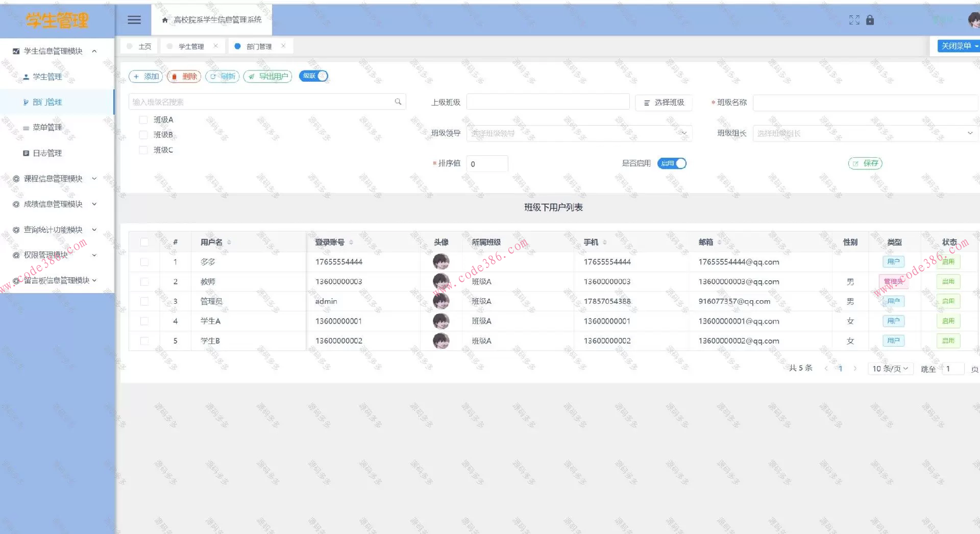Click the 选择班级 button
Image resolution: width=980 pixels, height=534 pixels.
point(664,103)
